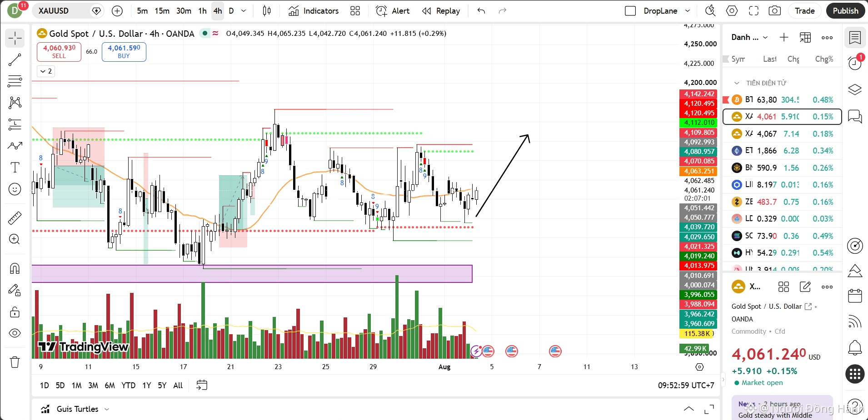This screenshot has height=420, width=868.
Task: Select the 1,866 Ethereum watchlist row
Action: 782,151
